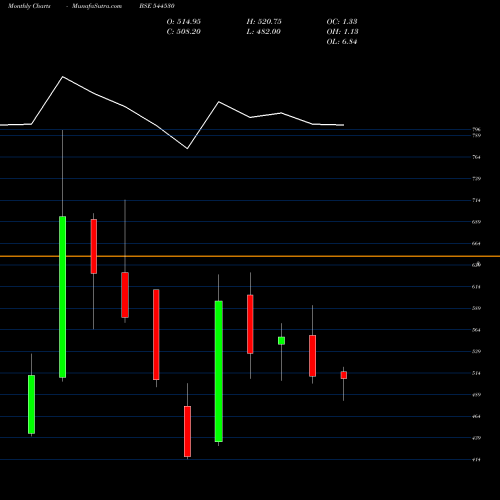Click the low value 'L: 482.00'

[x=264, y=32]
